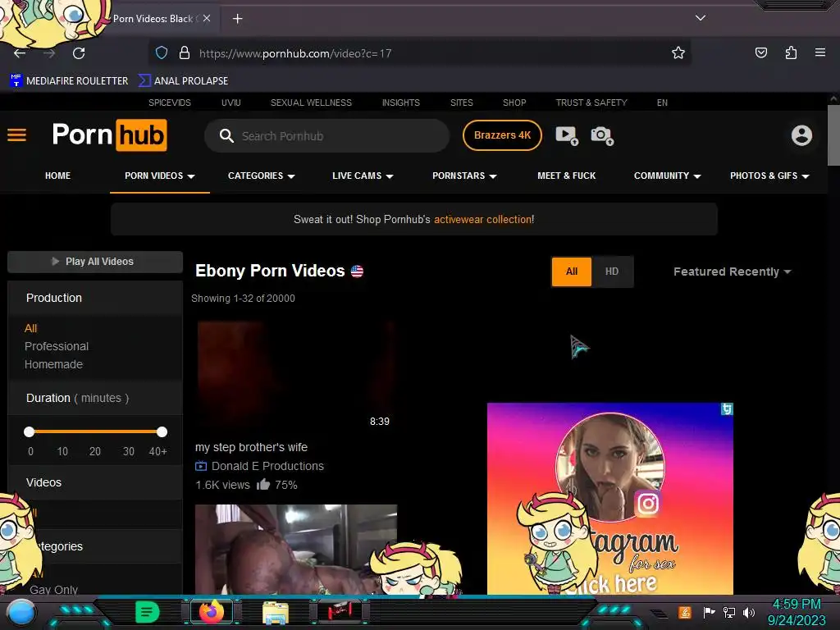Close the current browser tab

click(206, 18)
